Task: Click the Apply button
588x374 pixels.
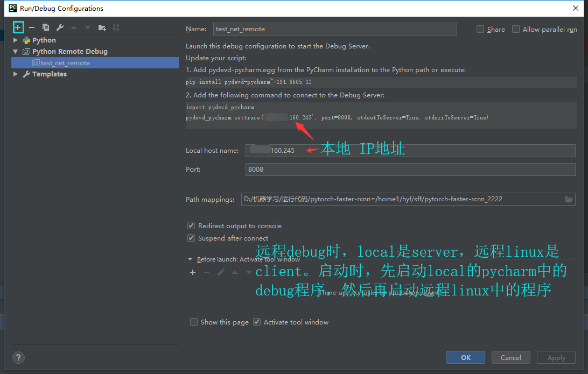Action: [556, 357]
